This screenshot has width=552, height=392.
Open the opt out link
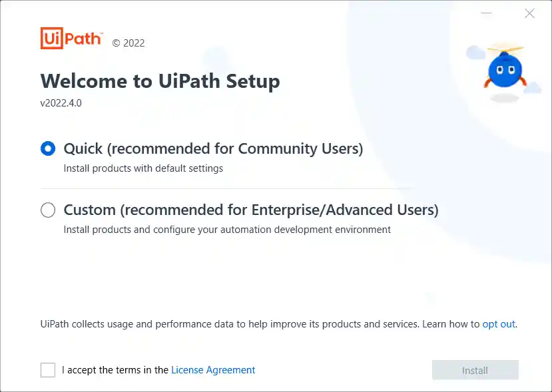[499, 324]
